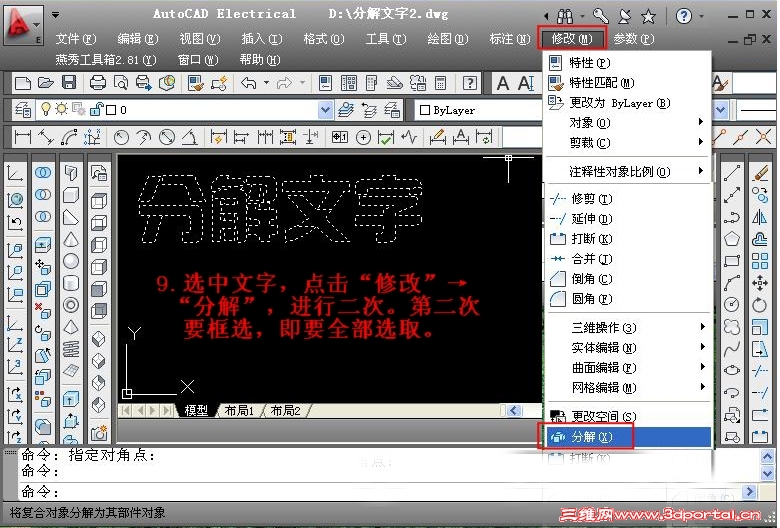This screenshot has height=528, width=780.
Task: Click the Undo arrow icon
Action: [248, 83]
